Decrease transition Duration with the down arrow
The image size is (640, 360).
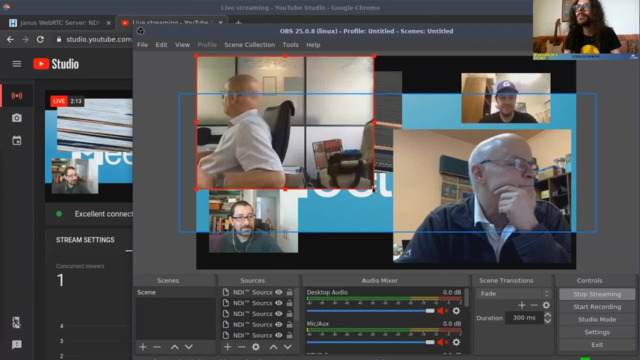pyautogui.click(x=548, y=321)
